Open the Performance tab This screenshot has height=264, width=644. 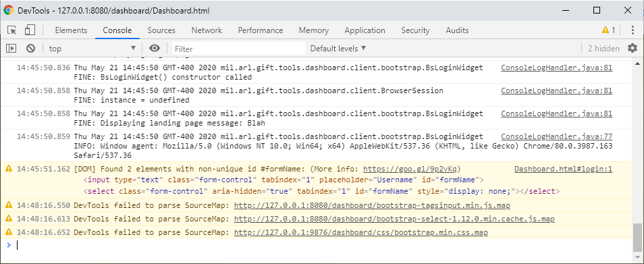pyautogui.click(x=261, y=30)
